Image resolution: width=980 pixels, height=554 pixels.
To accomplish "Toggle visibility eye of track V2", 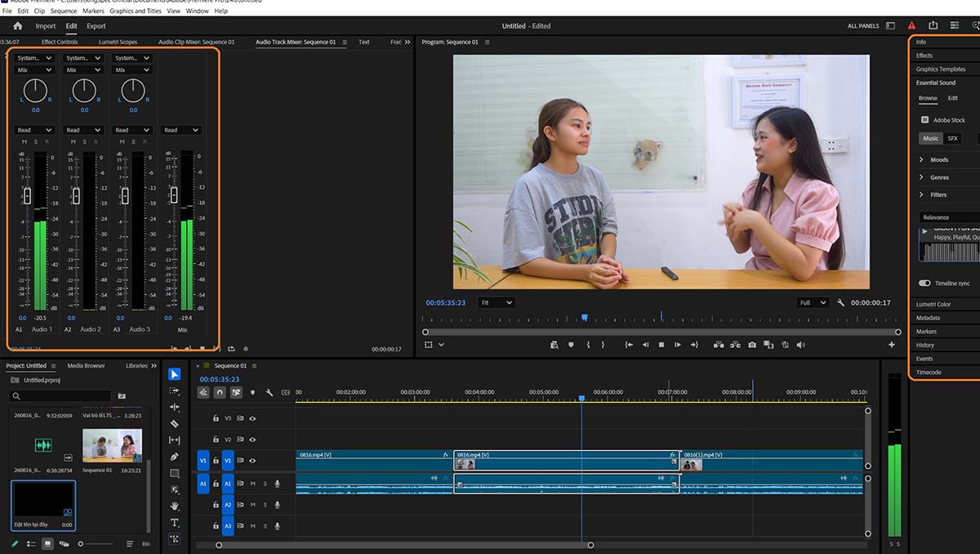I will [252, 440].
